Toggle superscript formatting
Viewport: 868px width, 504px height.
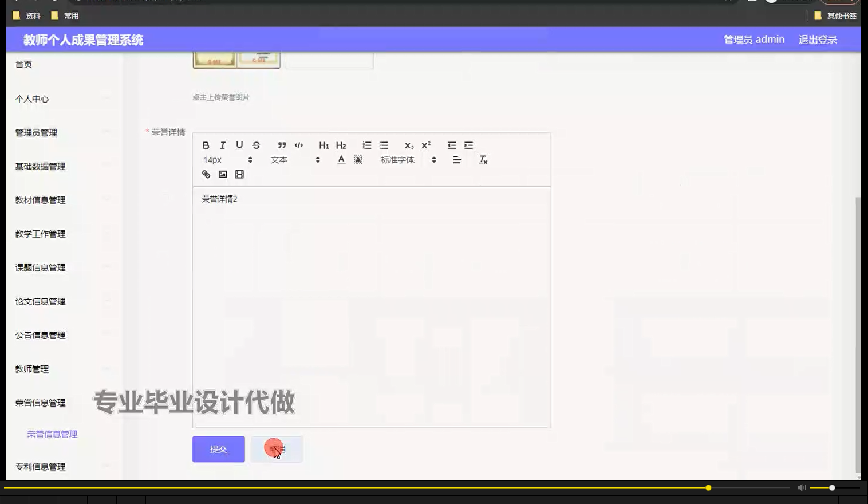[425, 145]
